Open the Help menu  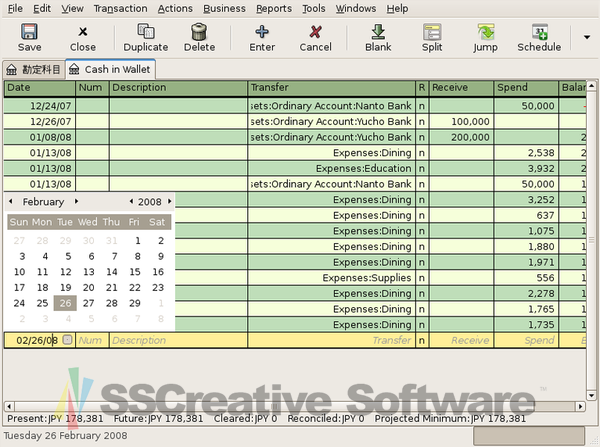[397, 8]
